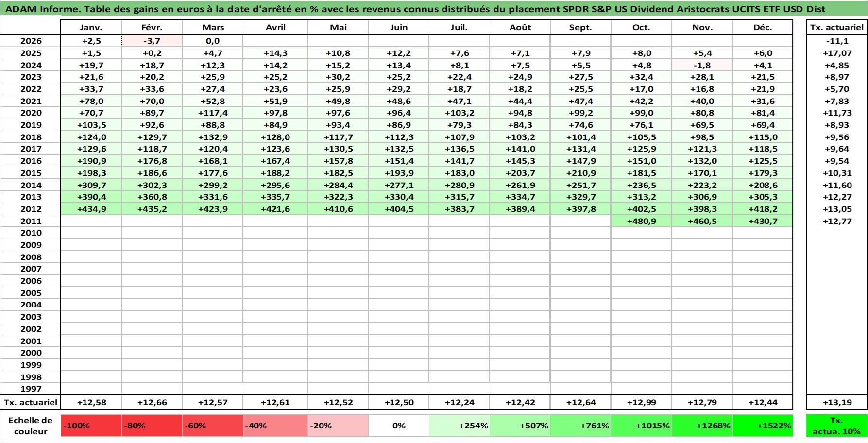Click the +1268% green swatch
Image resolution: width=868 pixels, height=443 pixels.
[x=702, y=426]
